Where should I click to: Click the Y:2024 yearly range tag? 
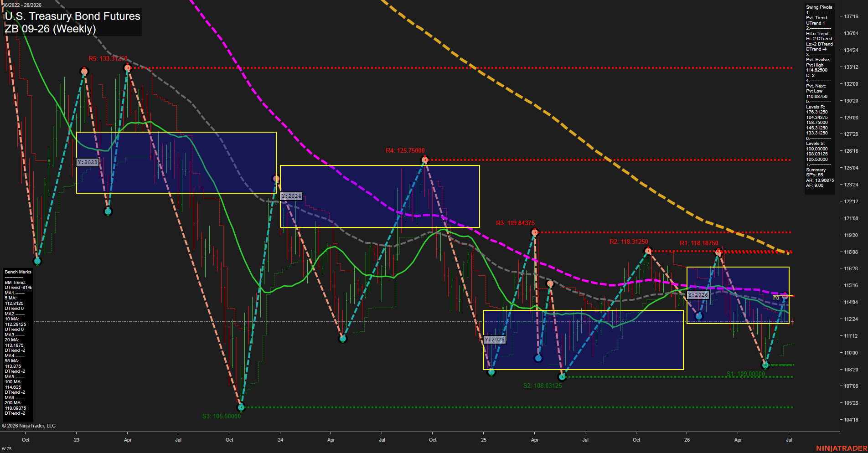(x=291, y=196)
